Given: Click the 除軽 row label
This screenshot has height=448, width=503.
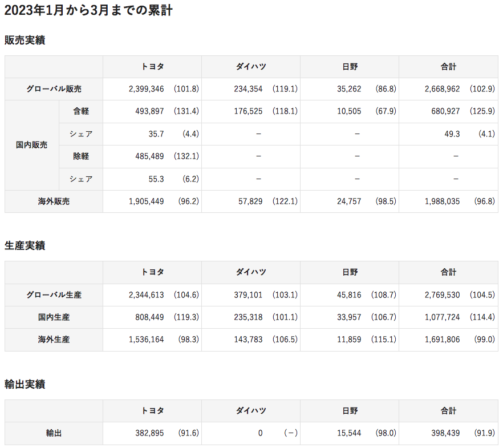Looking at the screenshot, I should coord(81,156).
